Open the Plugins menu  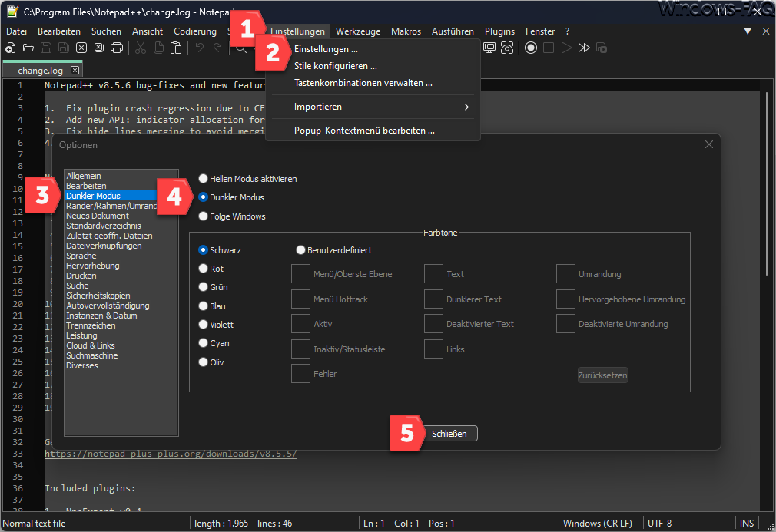tap(499, 31)
